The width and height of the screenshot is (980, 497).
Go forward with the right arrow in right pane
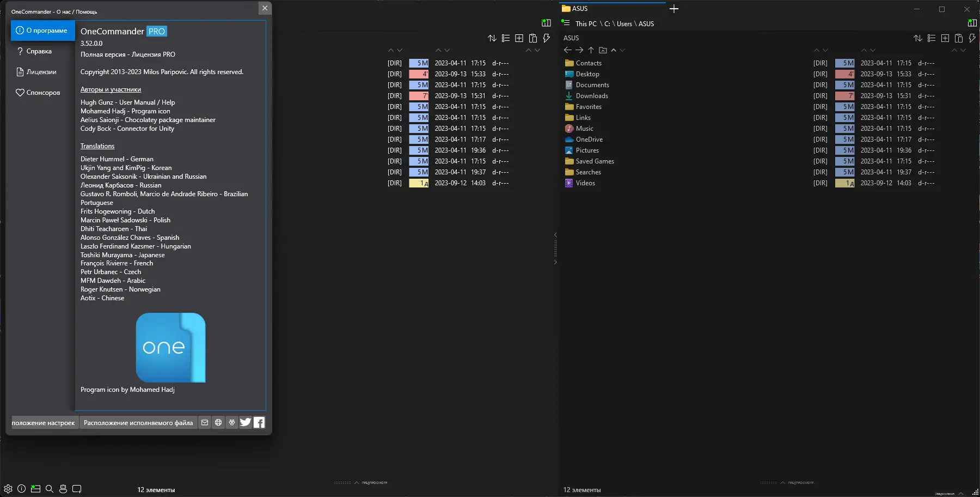tap(579, 50)
